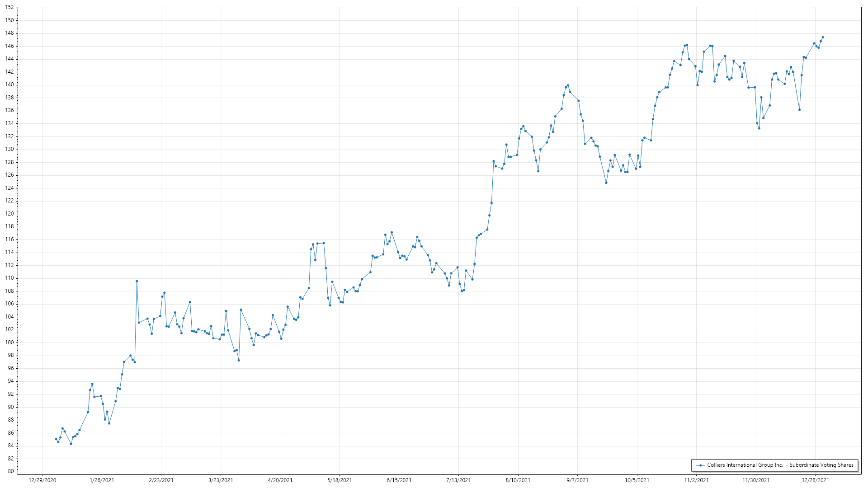Select the 11/30/2021 date label
Image resolution: width=868 pixels, height=488 pixels.
pyautogui.click(x=756, y=480)
